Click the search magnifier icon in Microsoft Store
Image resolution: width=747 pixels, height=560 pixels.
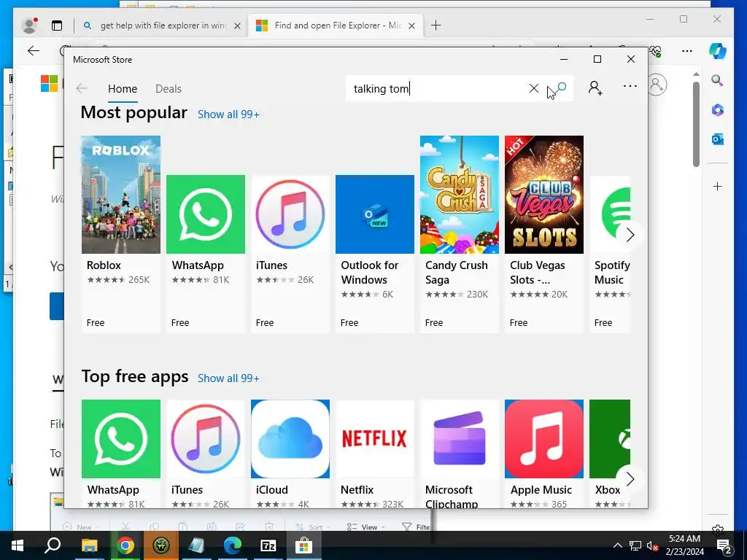click(x=562, y=88)
